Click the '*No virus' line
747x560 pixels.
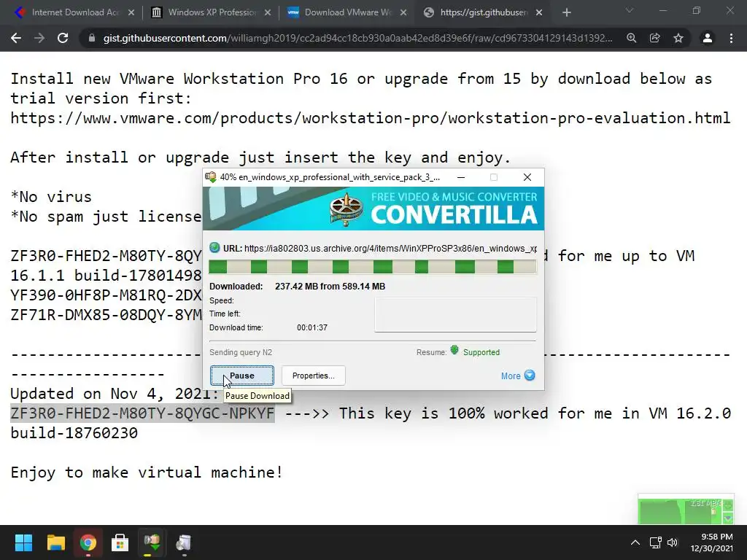51,197
